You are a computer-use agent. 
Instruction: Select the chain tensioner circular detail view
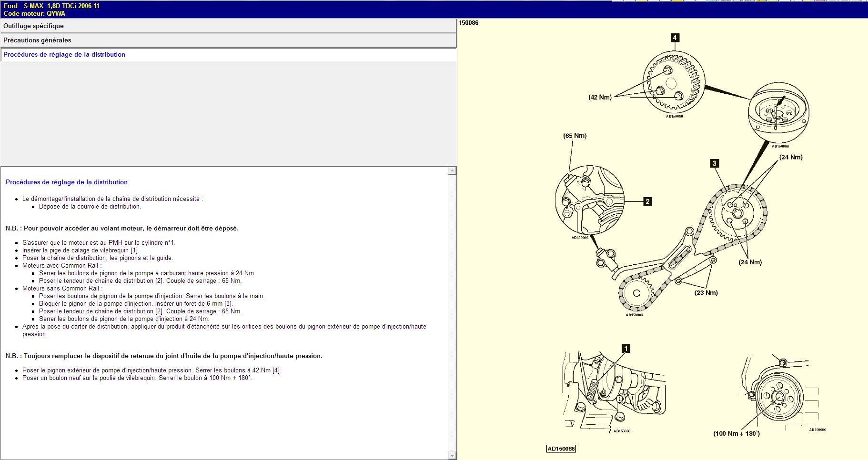(589, 200)
